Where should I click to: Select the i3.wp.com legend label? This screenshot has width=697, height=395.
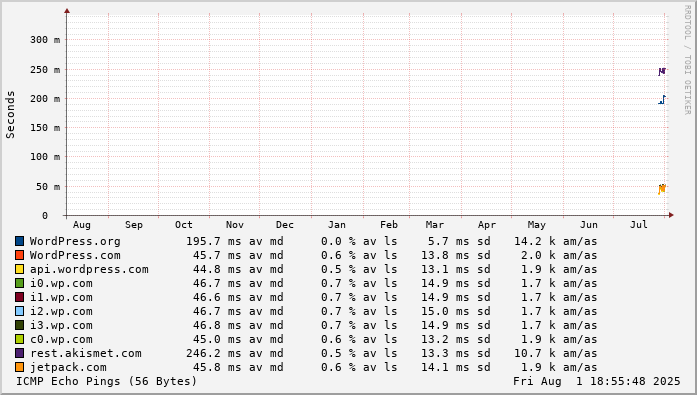click(61, 325)
